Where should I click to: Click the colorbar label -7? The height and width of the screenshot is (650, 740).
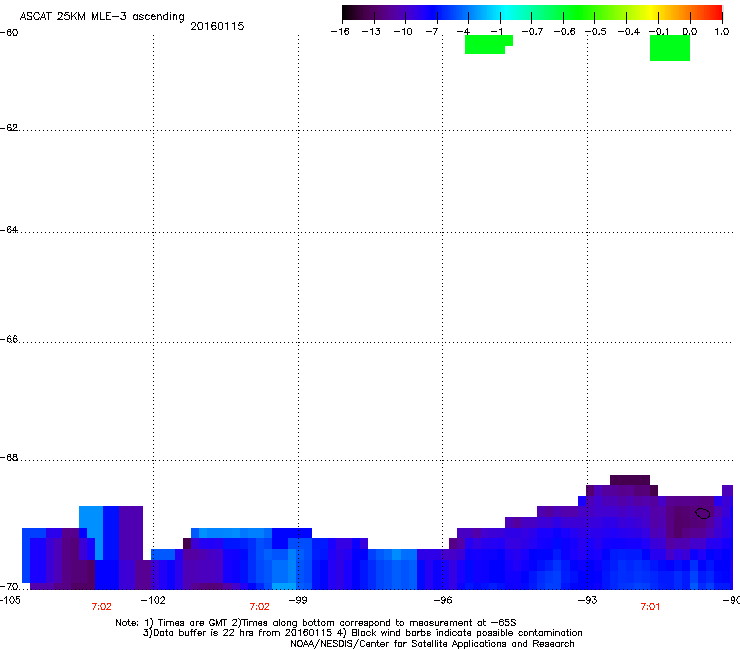coord(432,32)
